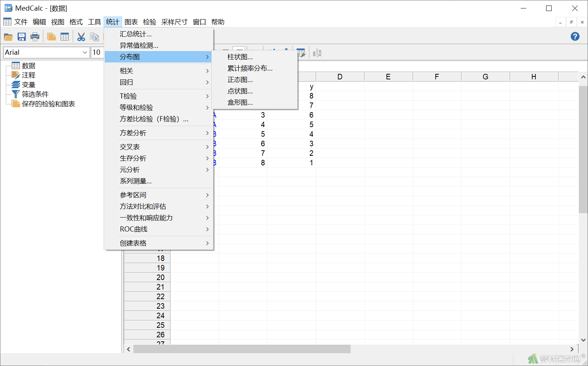
Task: Expand the 相关 submenu
Action: 159,71
